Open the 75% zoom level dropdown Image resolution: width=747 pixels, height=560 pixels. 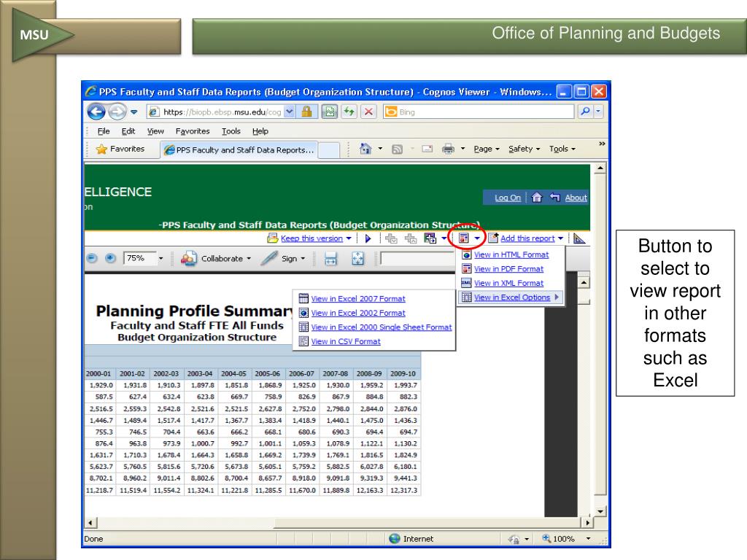pyautogui.click(x=160, y=259)
